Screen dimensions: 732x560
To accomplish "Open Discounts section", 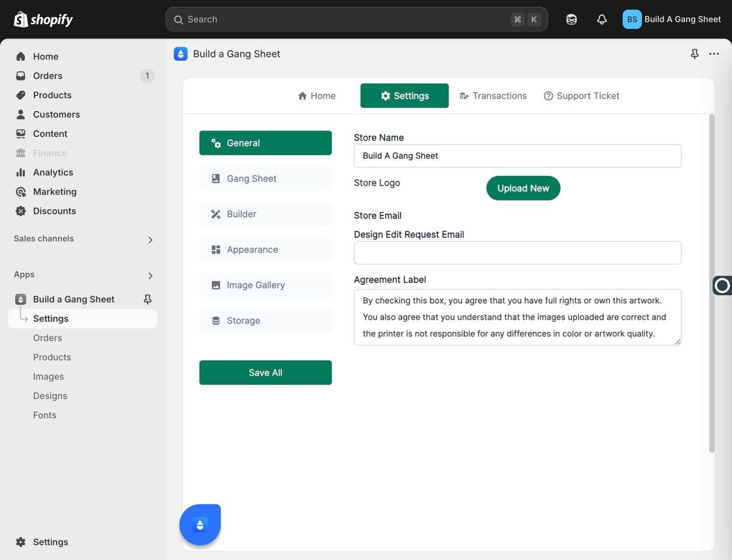I will [x=54, y=211].
